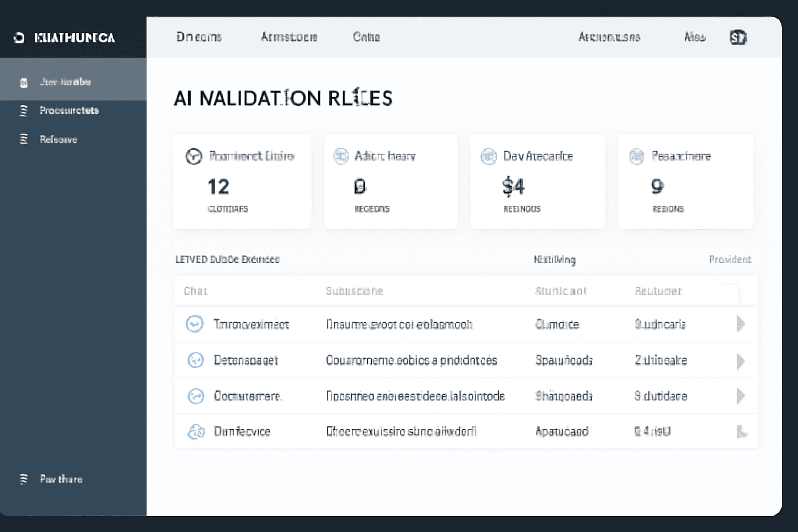Click the icon in Damfecvice row

[x=196, y=431]
